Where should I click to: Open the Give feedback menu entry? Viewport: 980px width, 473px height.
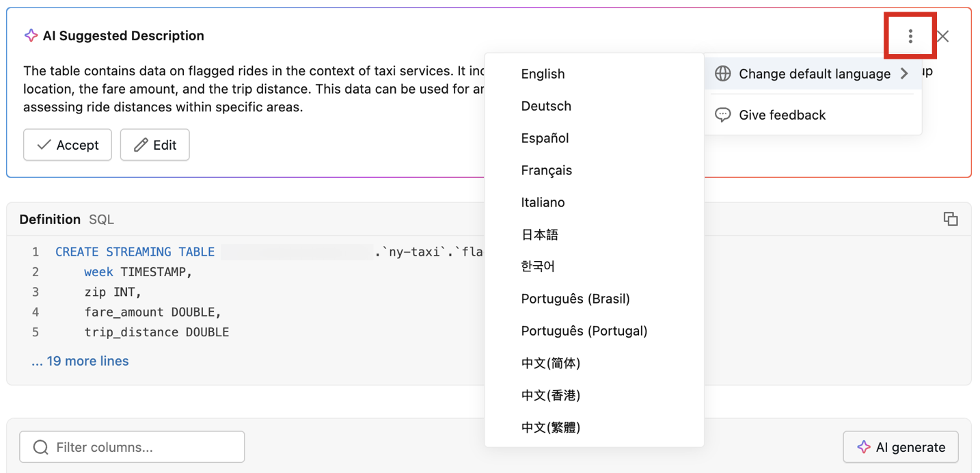click(x=782, y=114)
